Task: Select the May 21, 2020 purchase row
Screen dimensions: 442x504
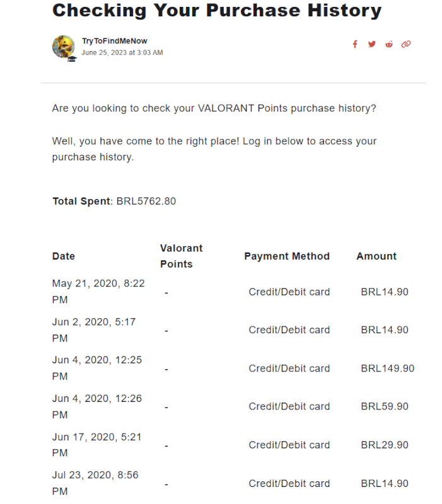Action: pyautogui.click(x=98, y=292)
